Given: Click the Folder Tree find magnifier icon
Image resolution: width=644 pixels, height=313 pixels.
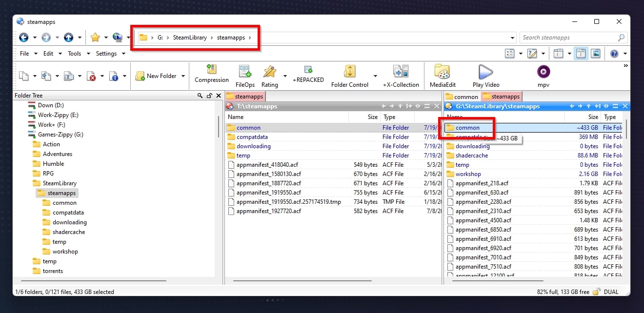Looking at the screenshot, I should click(200, 96).
